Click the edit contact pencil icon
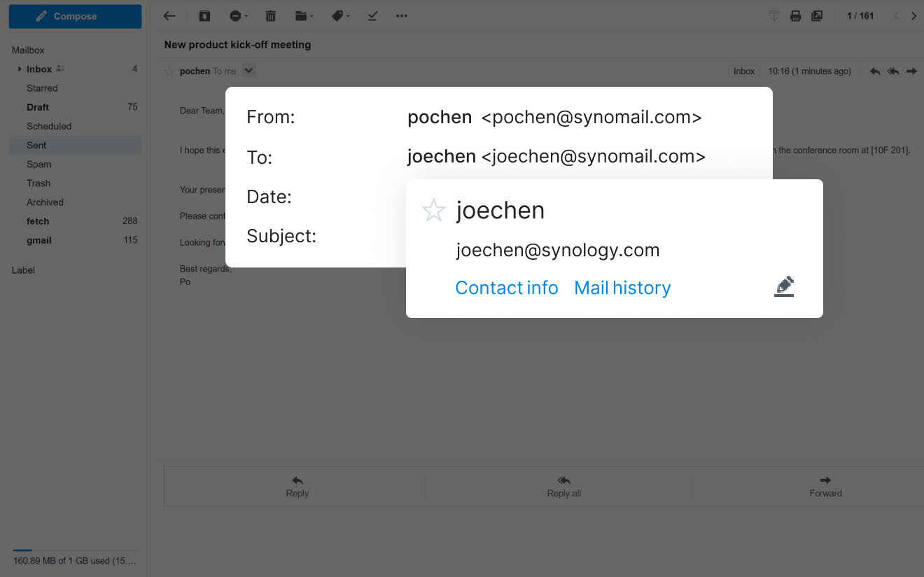Screen dimensions: 924x577 (x=784, y=286)
